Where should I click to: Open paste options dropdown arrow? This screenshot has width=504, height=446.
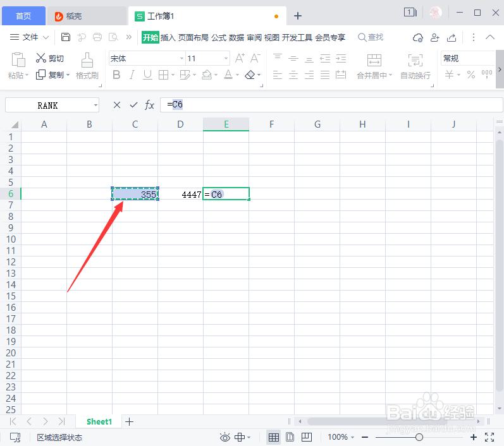(x=27, y=75)
